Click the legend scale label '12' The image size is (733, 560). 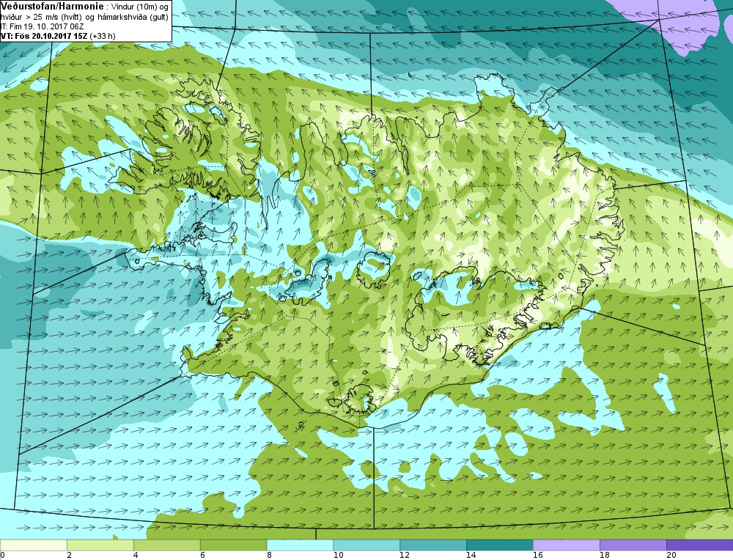(x=405, y=556)
